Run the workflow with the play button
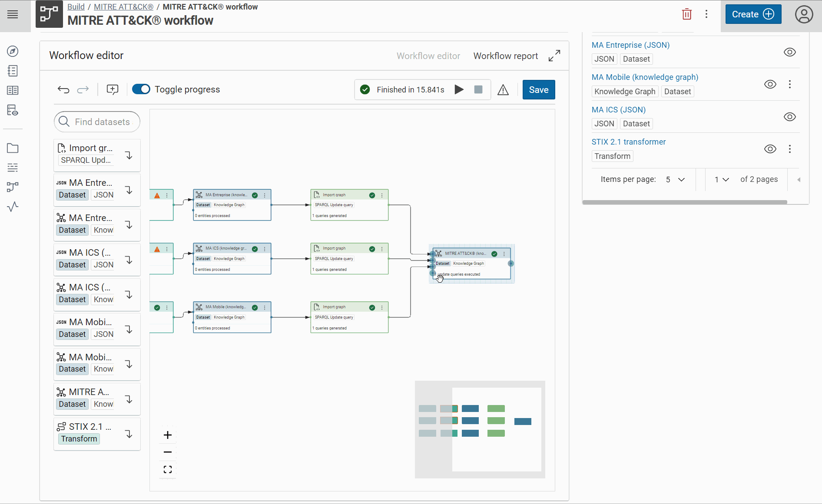The image size is (822, 504). click(459, 90)
